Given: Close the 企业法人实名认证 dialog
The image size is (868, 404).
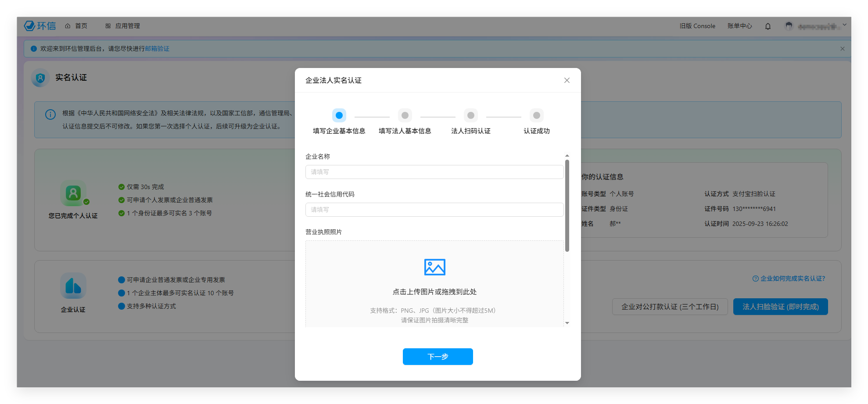Looking at the screenshot, I should (x=567, y=80).
